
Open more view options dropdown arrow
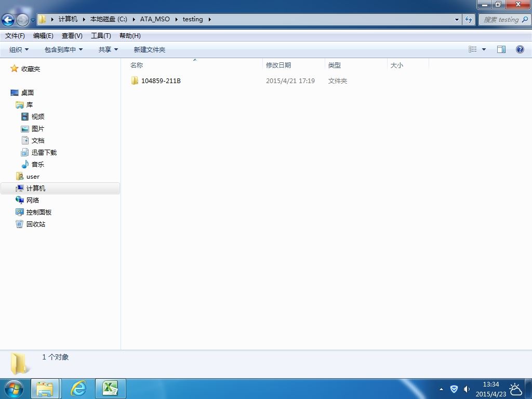coord(484,49)
